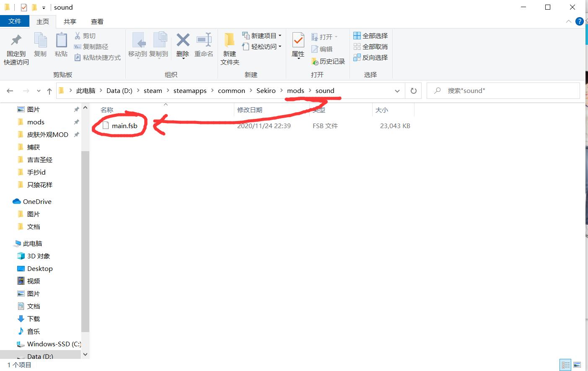Click the refresh button beside address bar
The height and width of the screenshot is (371, 588).
coord(413,91)
